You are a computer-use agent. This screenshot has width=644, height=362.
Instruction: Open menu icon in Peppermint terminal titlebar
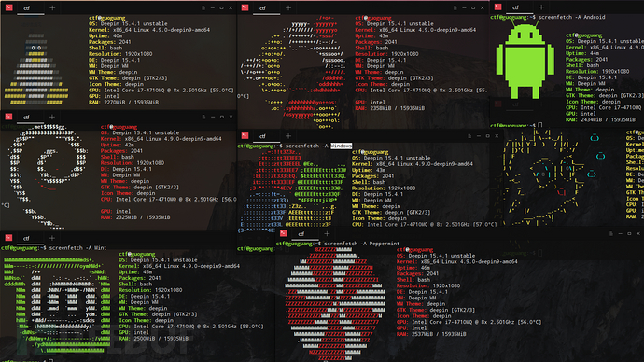610,233
